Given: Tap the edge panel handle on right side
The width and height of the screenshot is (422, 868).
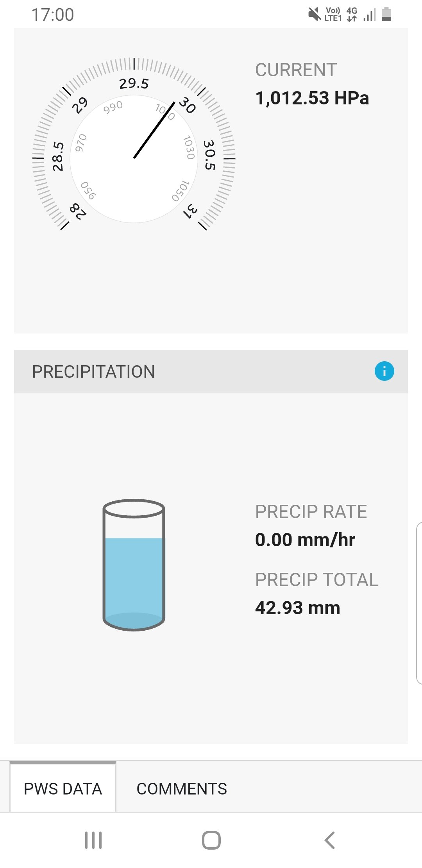Looking at the screenshot, I should click(x=419, y=603).
